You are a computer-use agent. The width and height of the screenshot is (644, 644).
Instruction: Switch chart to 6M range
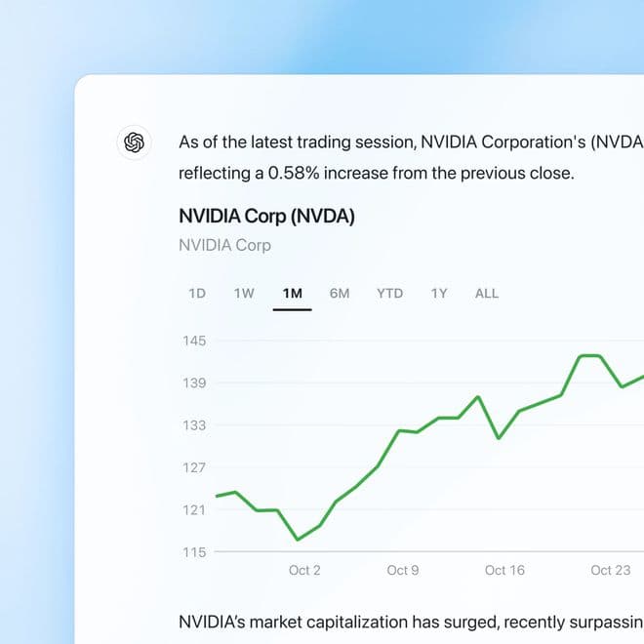340,293
